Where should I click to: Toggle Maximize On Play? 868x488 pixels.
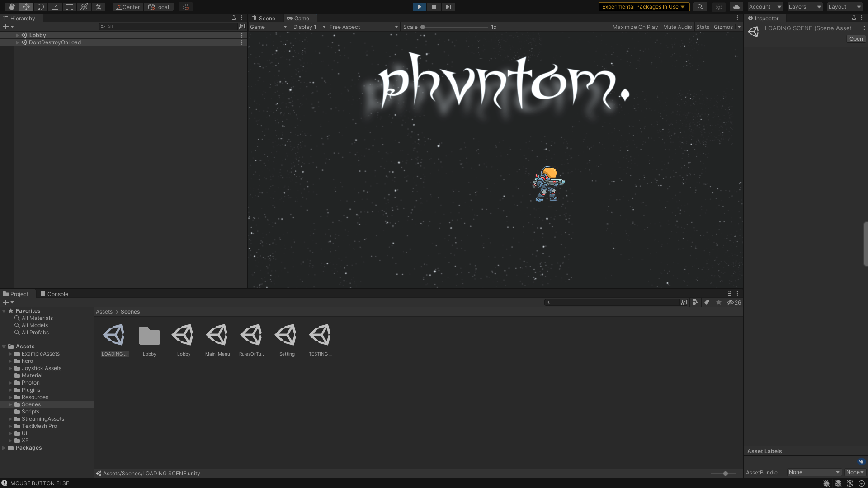(x=635, y=27)
